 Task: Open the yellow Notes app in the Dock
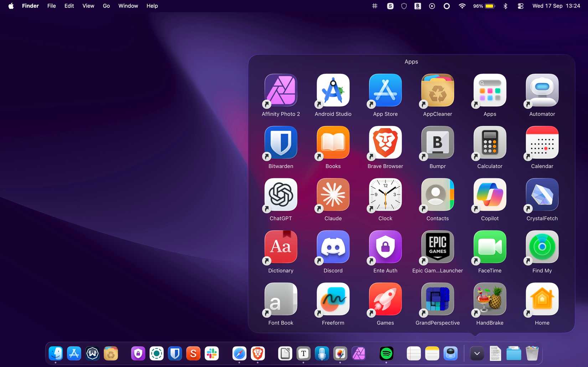coord(432,353)
